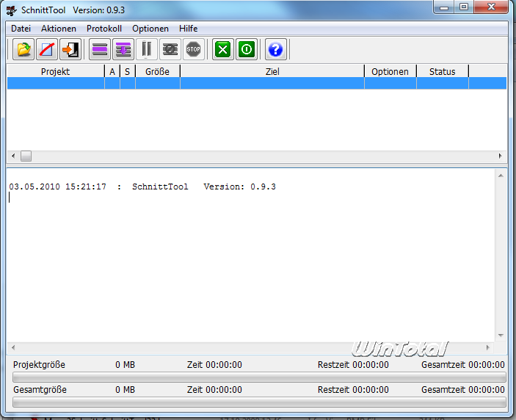Image resolution: width=516 pixels, height=420 pixels.
Task: Open the Aktionen menu
Action: 59,29
